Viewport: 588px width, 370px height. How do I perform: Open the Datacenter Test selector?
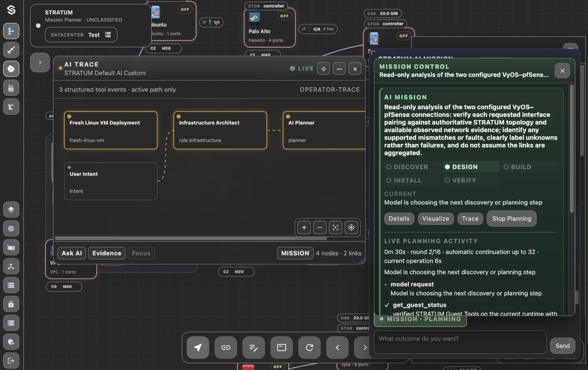pos(81,35)
